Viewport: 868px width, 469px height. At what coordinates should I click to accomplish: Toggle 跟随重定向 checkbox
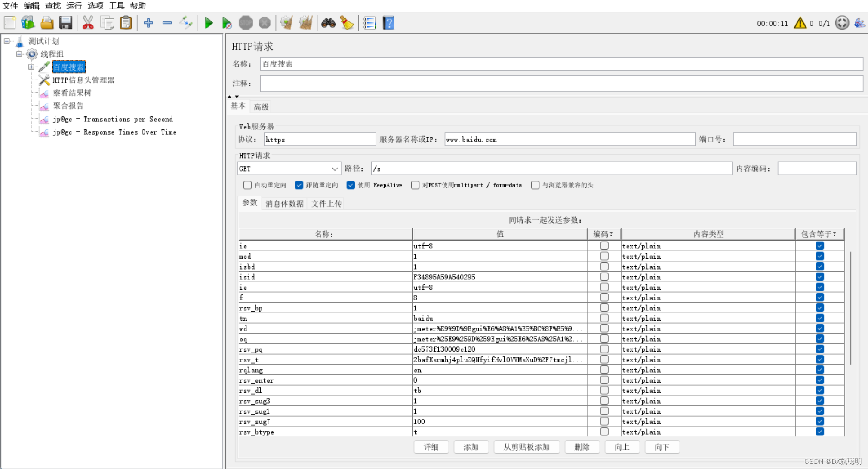[x=299, y=185]
